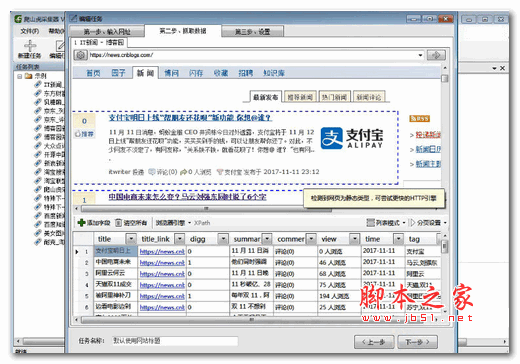This screenshot has width=520, height=364.
Task: Click the green go arrow button
Action: pos(436,55)
